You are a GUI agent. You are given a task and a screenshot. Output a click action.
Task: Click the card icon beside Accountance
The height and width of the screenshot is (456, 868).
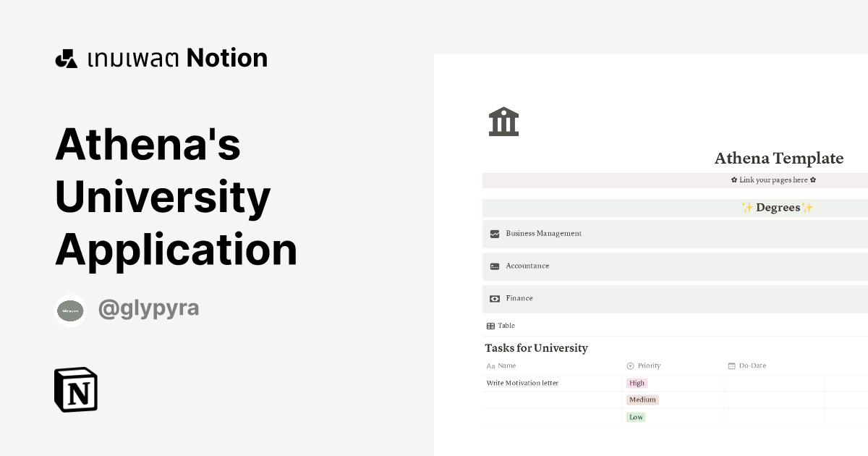tap(493, 266)
